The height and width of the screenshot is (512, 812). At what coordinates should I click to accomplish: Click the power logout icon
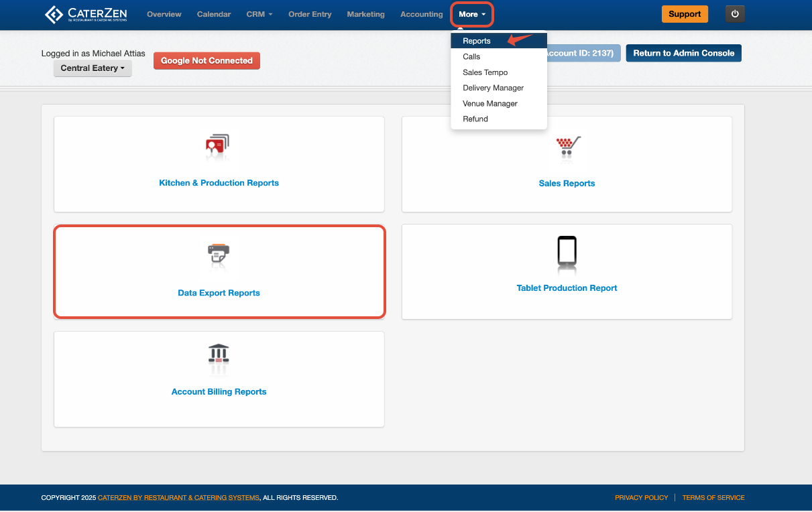pos(735,14)
